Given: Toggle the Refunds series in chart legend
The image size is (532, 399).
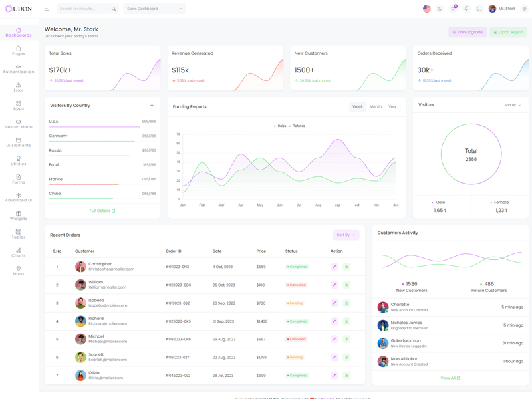Looking at the screenshot, I should tap(297, 126).
